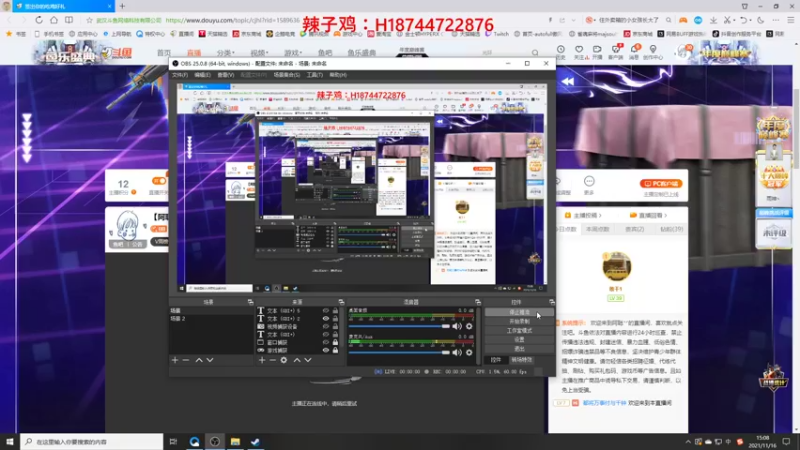
Task: Select 场景 2 in the Scenes list
Action: [x=211, y=318]
